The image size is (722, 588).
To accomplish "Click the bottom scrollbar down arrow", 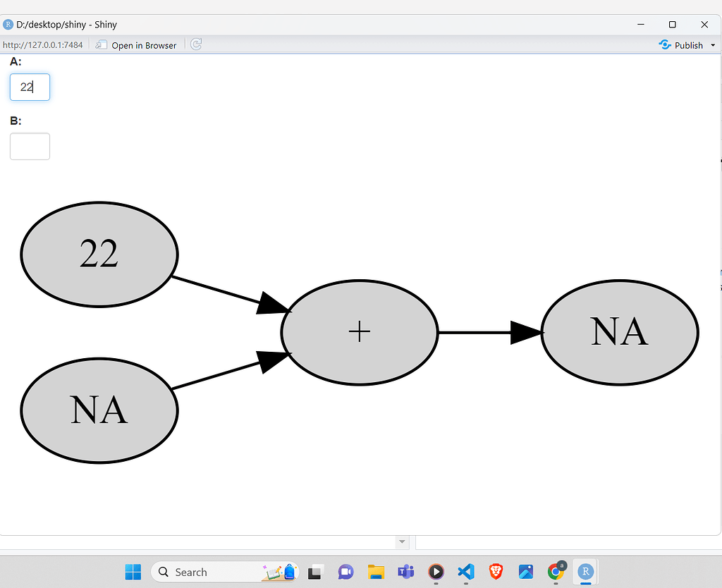I will click(402, 541).
